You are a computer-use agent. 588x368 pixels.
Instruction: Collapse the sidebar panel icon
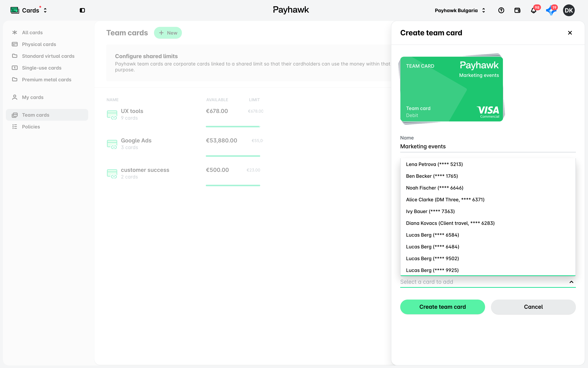click(82, 10)
